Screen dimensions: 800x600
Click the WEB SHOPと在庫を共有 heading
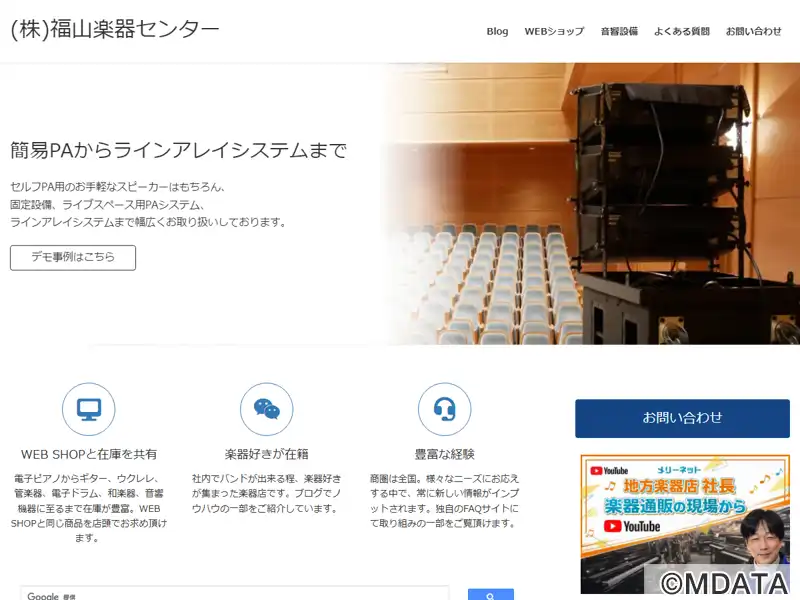(89, 454)
